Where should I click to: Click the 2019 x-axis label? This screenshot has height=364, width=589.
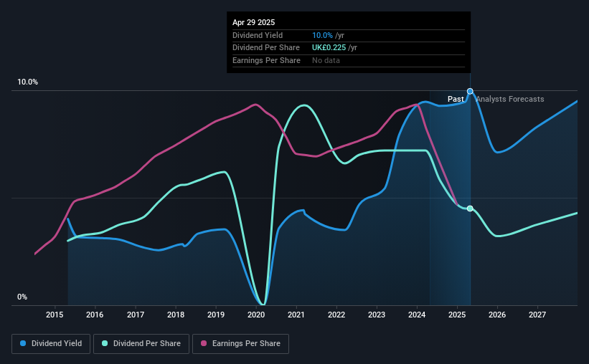pos(216,315)
